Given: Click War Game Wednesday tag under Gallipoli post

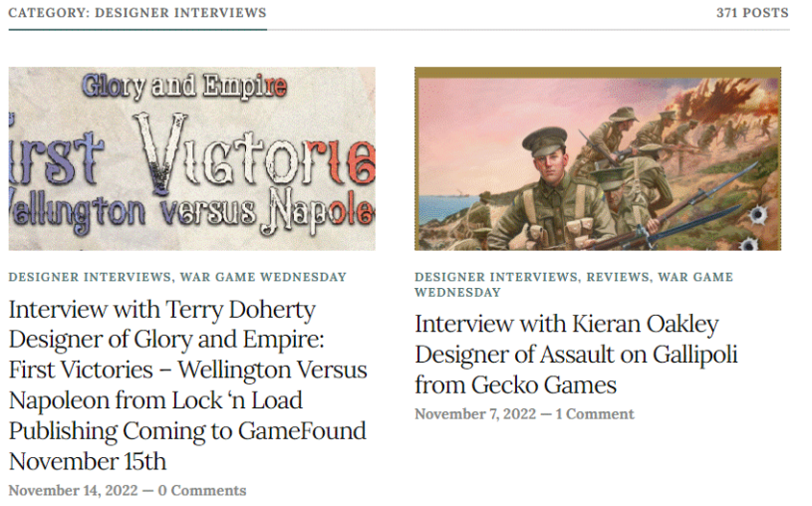Looking at the screenshot, I should coord(574,285).
